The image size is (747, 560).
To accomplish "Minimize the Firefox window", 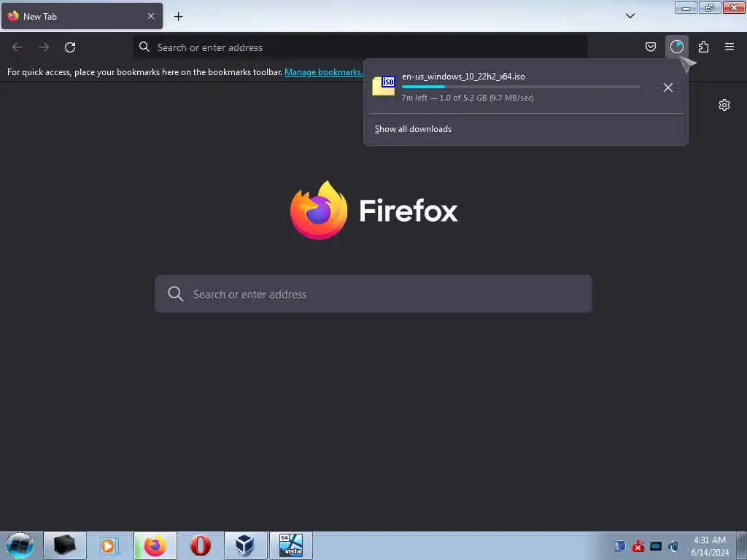I will (686, 8).
